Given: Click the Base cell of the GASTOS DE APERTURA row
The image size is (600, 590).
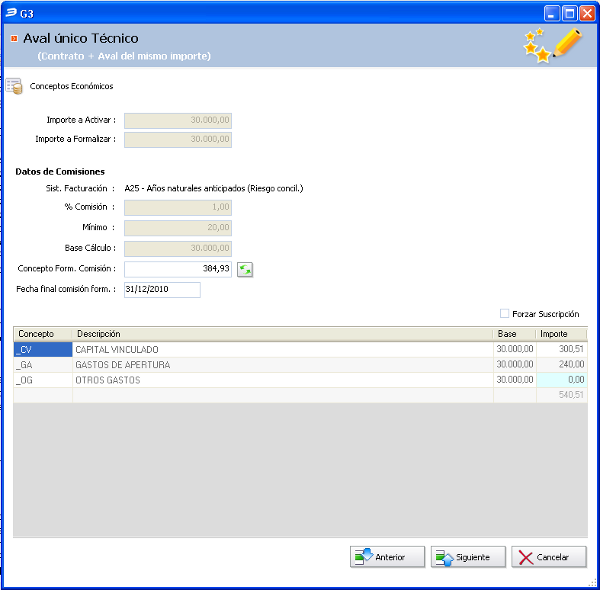Looking at the screenshot, I should click(515, 365).
